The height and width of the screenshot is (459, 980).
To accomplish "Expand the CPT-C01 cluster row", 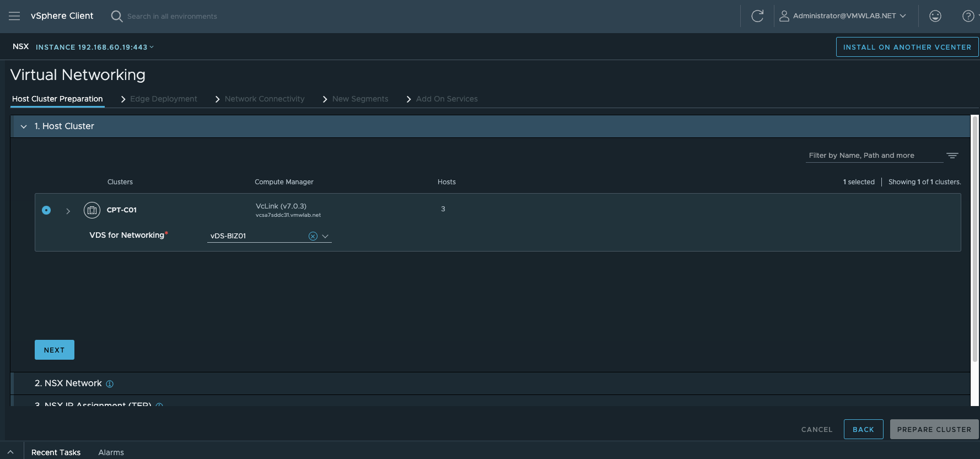I will (68, 211).
